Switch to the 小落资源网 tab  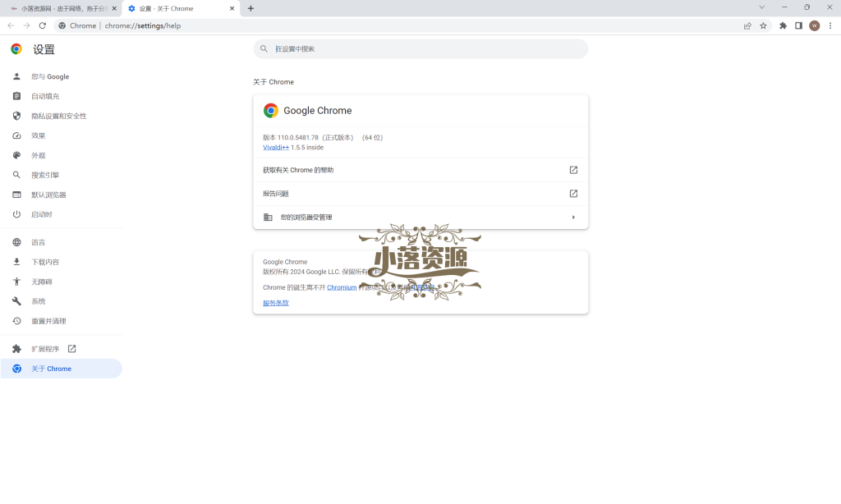[x=61, y=8]
